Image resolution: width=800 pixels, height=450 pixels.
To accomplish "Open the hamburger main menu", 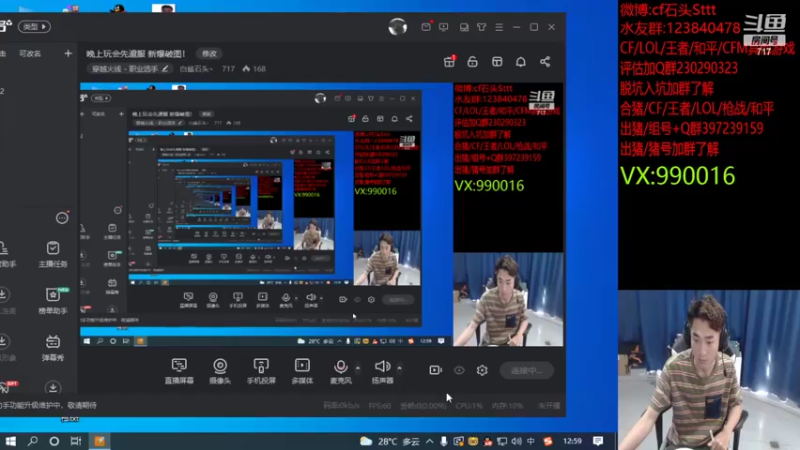I will [499, 27].
